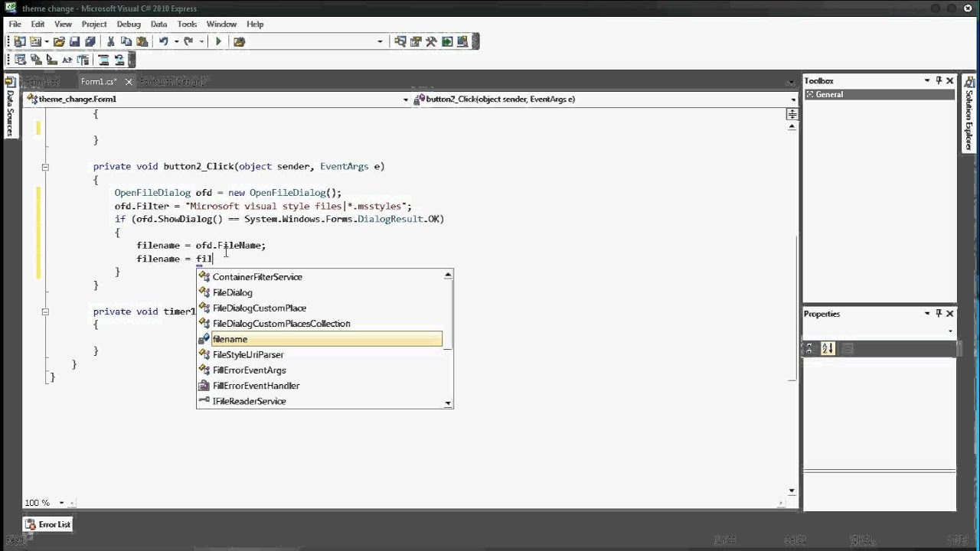Open the Error List tab at bottom
Viewport: 980px width, 551px height.
[48, 524]
